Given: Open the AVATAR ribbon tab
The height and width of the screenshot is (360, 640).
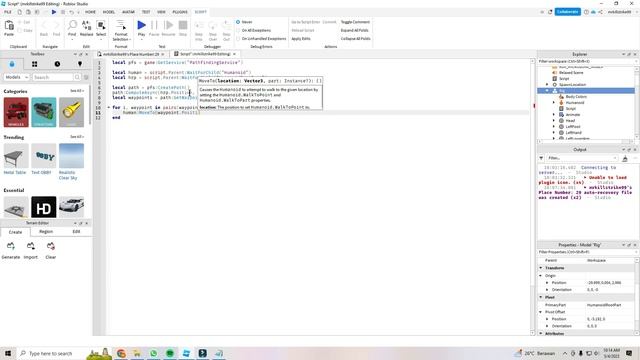Looking at the screenshot, I should point(128,12).
